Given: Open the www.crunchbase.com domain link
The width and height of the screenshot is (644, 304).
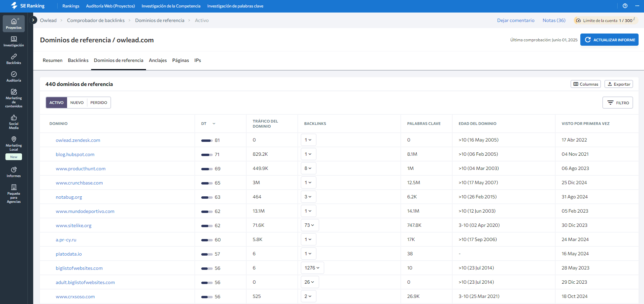Looking at the screenshot, I should [x=79, y=183].
